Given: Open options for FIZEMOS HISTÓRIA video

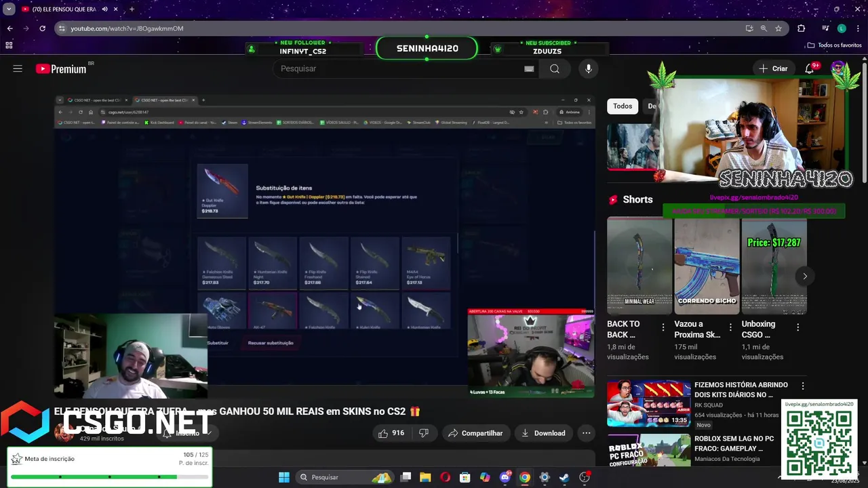Looking at the screenshot, I should coord(803,386).
